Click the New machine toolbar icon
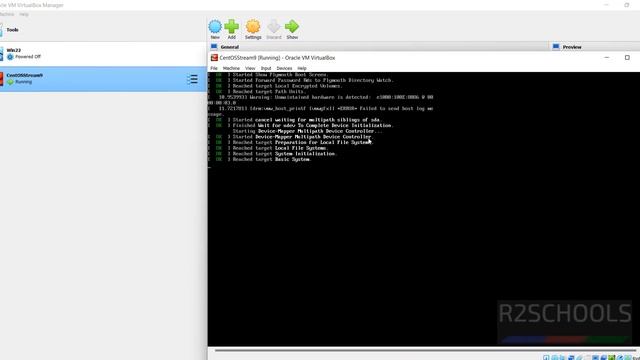Viewport: 640px width, 360px height. tap(215, 27)
